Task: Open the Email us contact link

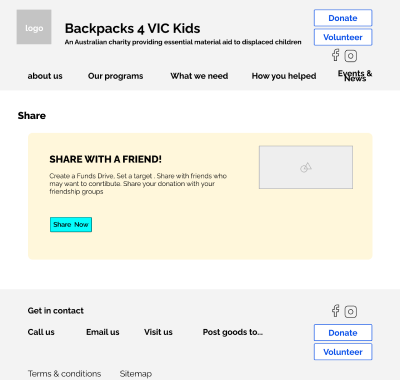Action: [x=103, y=332]
